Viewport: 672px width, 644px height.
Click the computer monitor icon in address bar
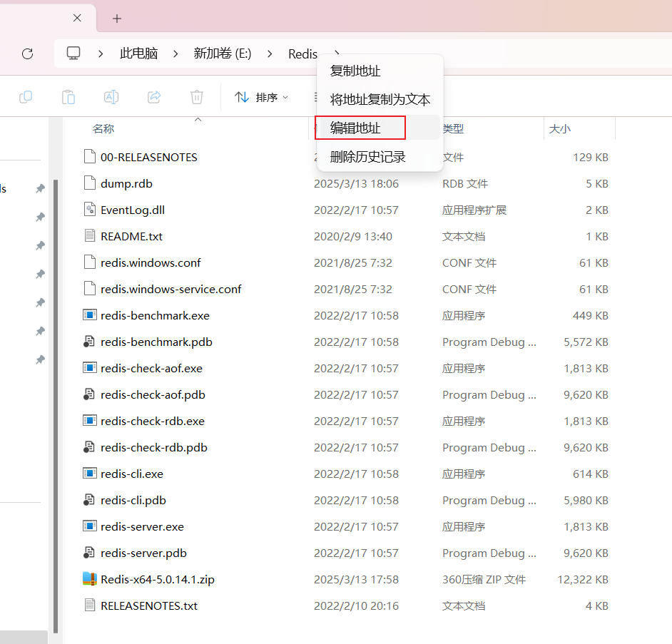point(73,53)
